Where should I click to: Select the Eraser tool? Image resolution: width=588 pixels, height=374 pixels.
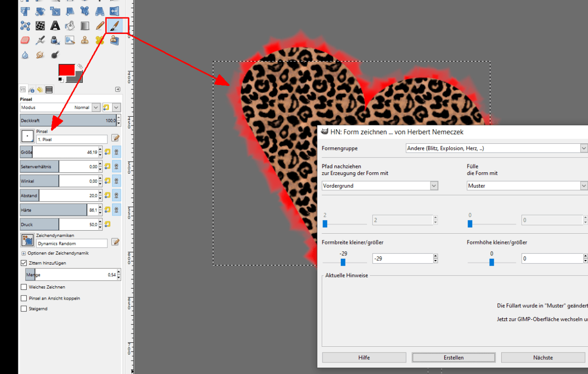25,40
